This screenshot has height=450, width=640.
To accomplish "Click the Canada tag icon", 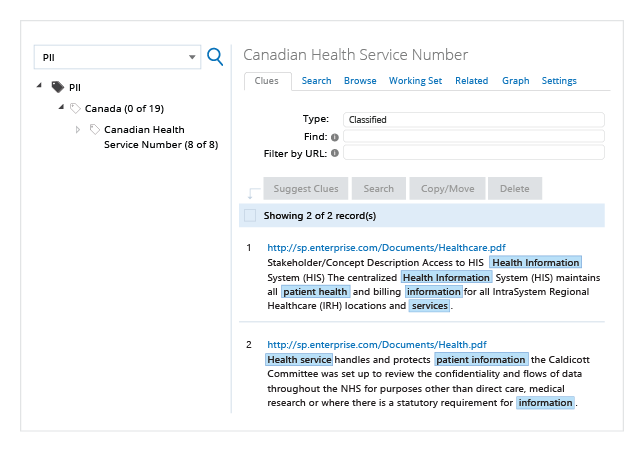I will tap(75, 108).
